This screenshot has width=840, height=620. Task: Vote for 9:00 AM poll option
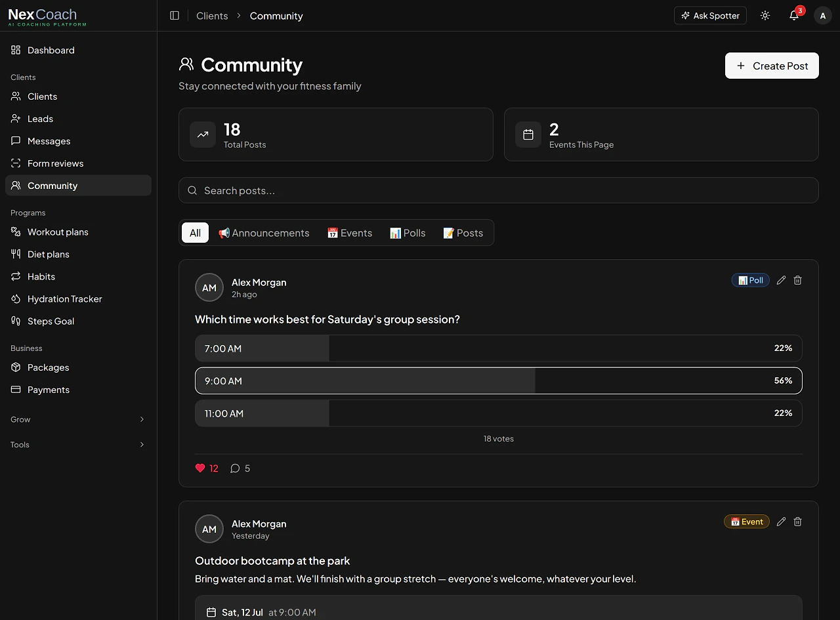click(499, 381)
